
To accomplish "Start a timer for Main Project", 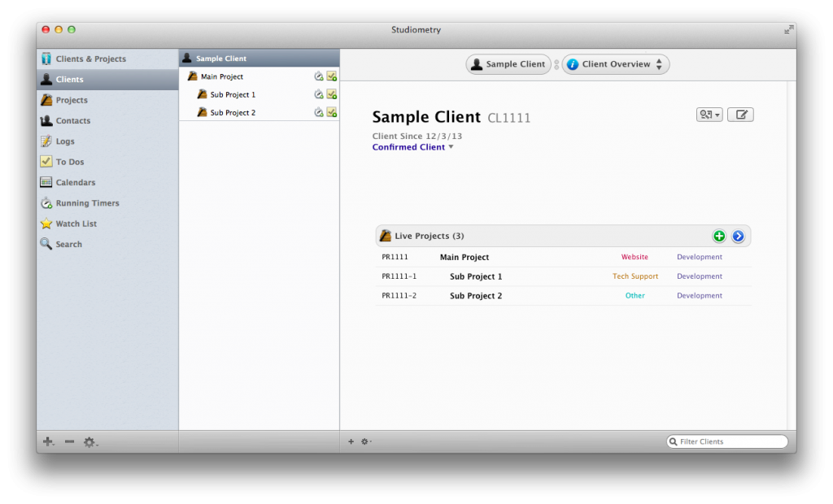I will 319,76.
